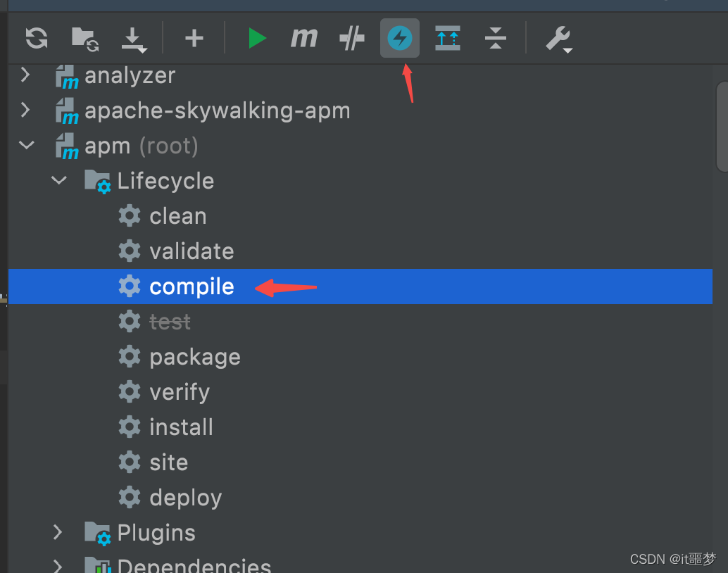Click Collapse All toolbar icon
The image size is (728, 573).
click(496, 38)
